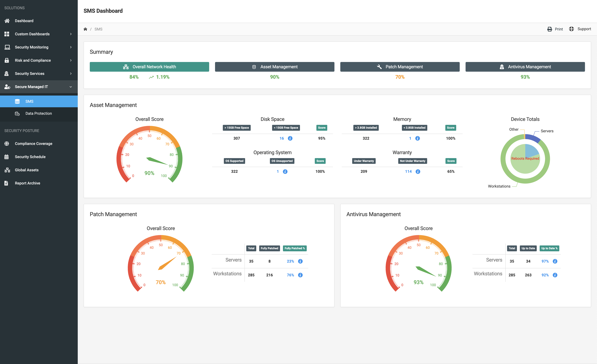Click the Security Schedule calendar icon
Image resolution: width=597 pixels, height=364 pixels.
7,157
